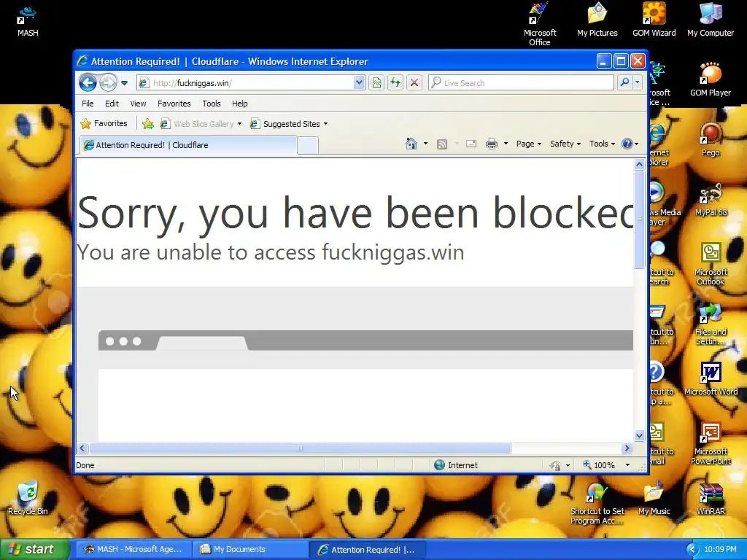
Task: Expand zoom level dropdown arrow
Action: (627, 465)
